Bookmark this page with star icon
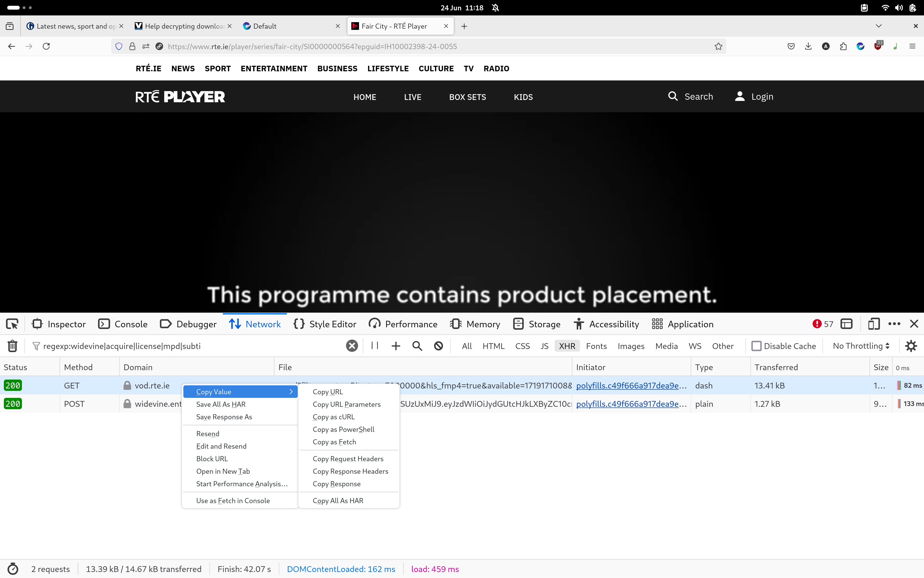 click(718, 46)
